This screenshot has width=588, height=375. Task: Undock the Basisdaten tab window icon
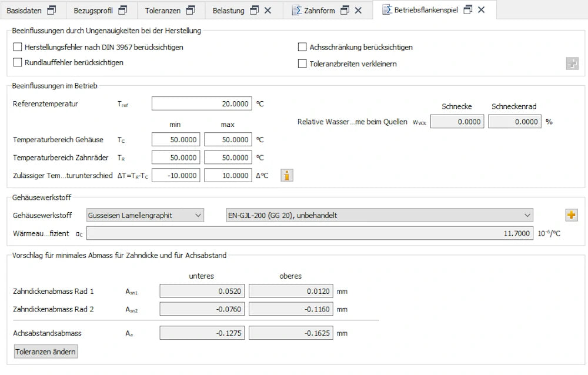tap(52, 10)
